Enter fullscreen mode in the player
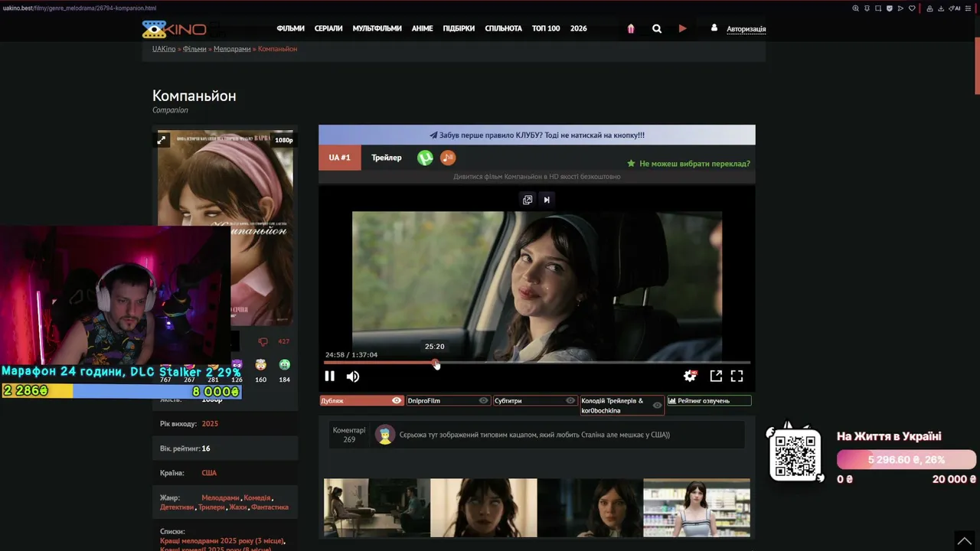The width and height of the screenshot is (980, 551). (x=737, y=376)
